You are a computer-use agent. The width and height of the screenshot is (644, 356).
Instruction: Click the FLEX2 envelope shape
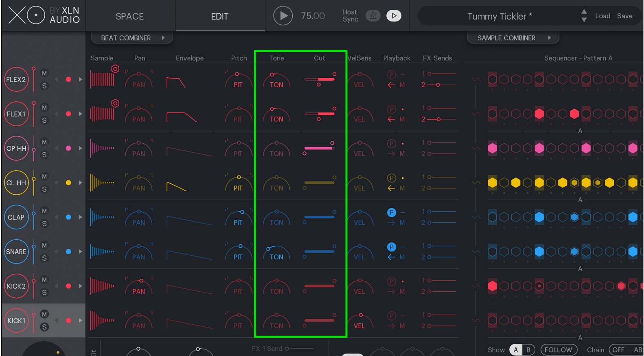click(176, 82)
